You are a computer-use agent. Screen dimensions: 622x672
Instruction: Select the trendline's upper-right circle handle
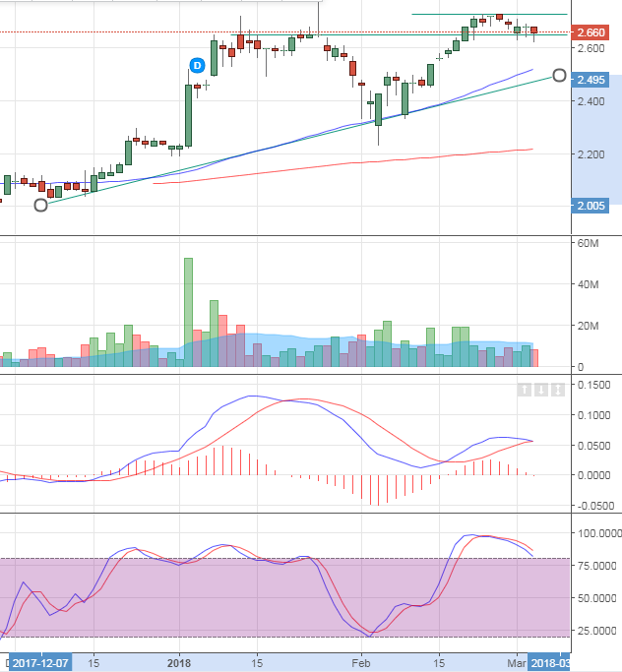[559, 76]
